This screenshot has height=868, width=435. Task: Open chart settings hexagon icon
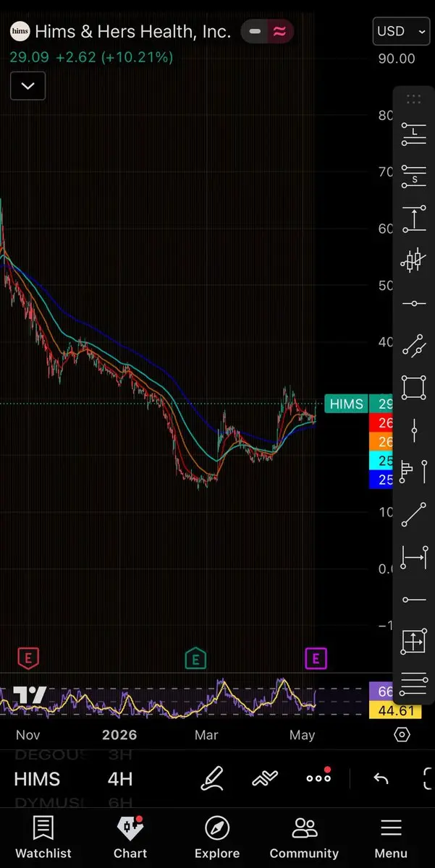(402, 735)
